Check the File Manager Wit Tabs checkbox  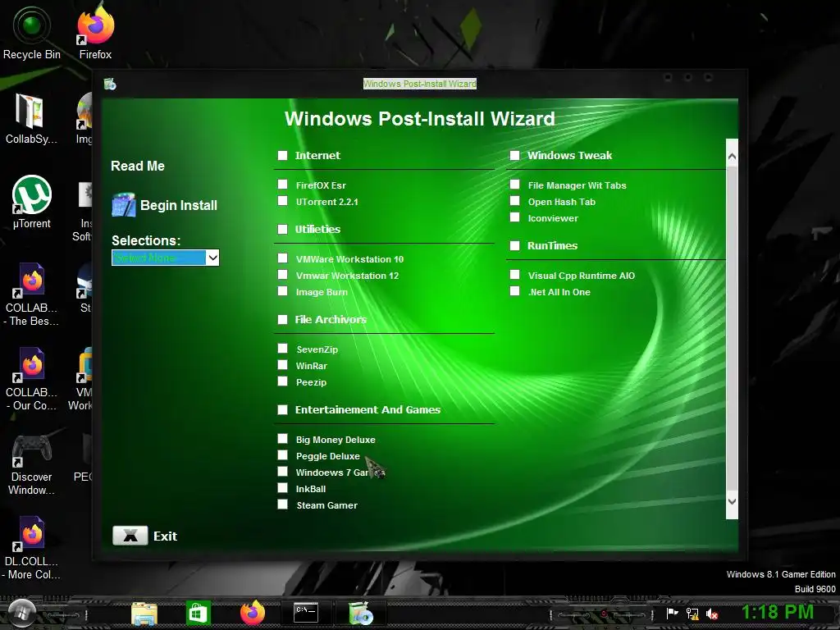pyautogui.click(x=515, y=185)
